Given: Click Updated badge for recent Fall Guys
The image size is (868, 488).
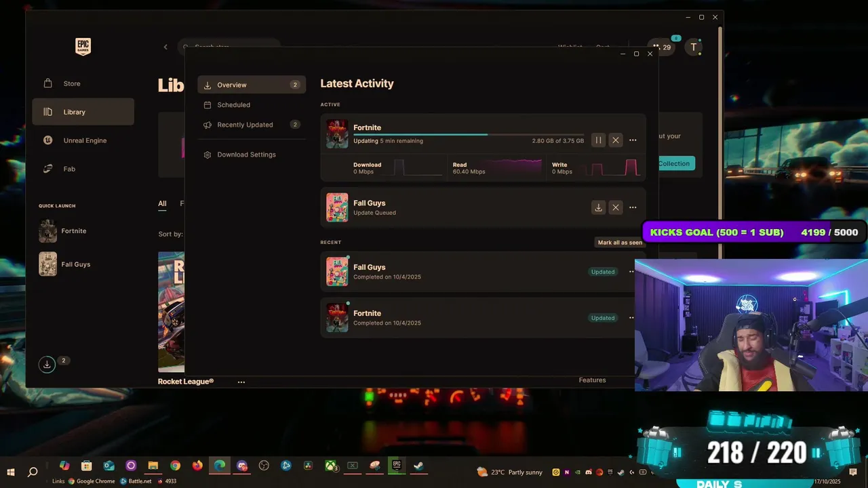Looking at the screenshot, I should pos(603,272).
